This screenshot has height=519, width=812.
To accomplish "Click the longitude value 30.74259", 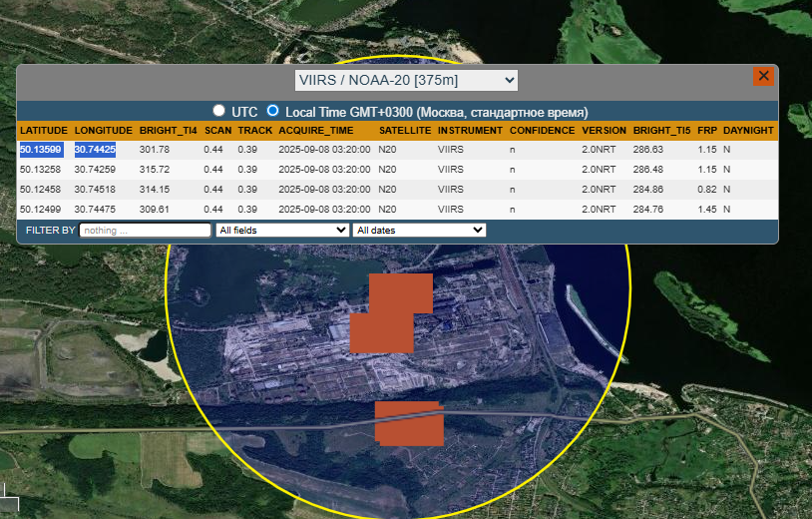I will click(95, 170).
